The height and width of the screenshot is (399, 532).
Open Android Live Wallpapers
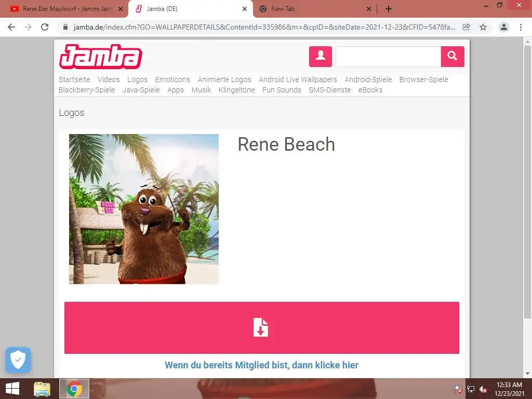(298, 79)
